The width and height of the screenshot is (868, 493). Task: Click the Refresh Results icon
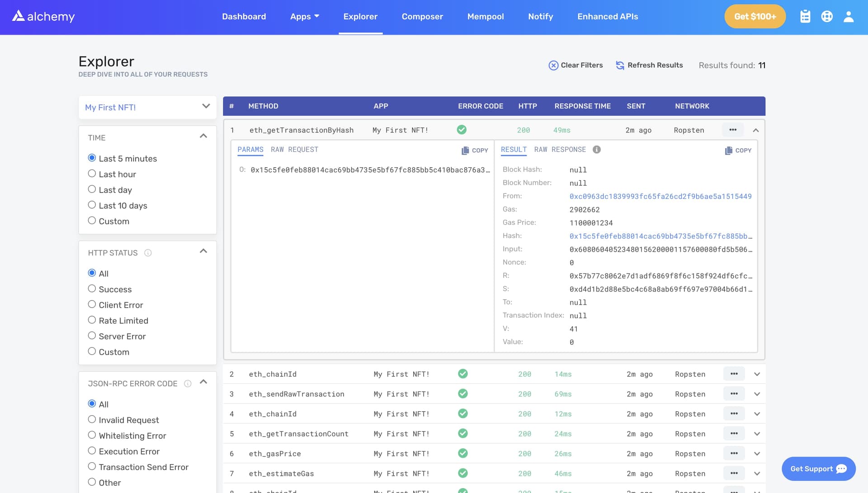620,65
